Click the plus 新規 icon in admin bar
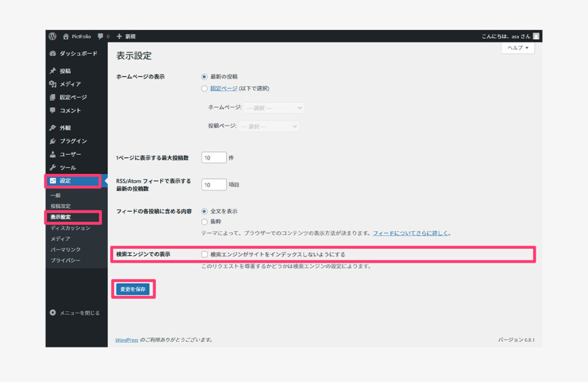The image size is (588, 382). (x=119, y=36)
